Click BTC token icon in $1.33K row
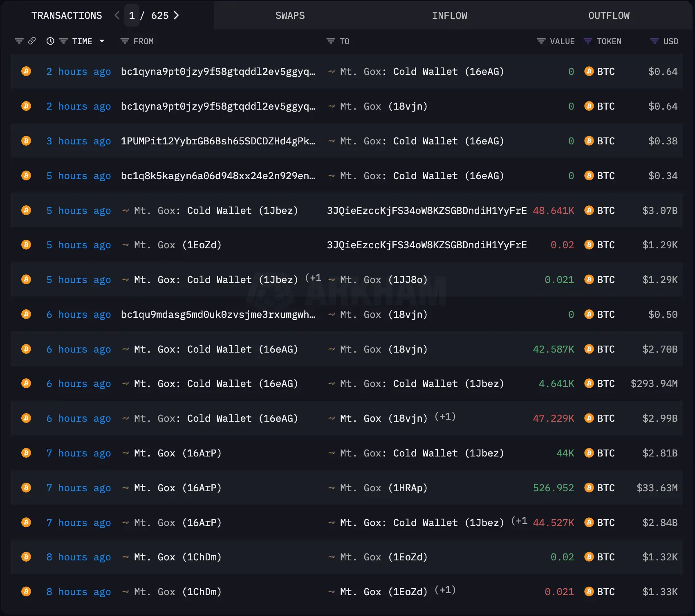This screenshot has width=695, height=616. coord(589,591)
